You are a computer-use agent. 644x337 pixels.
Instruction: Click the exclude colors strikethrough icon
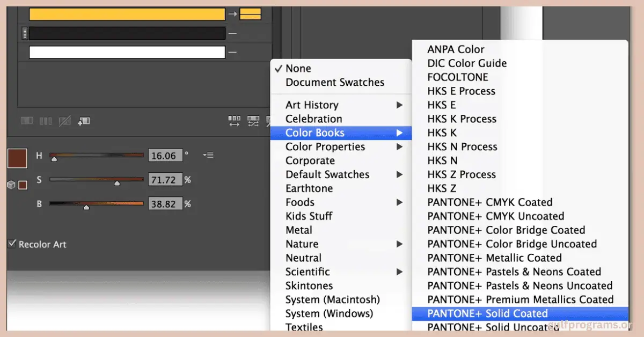point(64,120)
